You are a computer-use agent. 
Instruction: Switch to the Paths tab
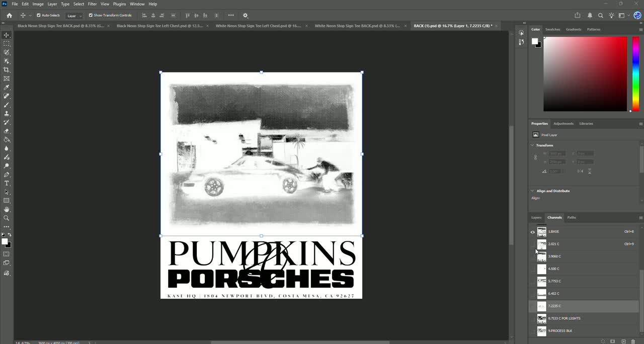pos(572,218)
